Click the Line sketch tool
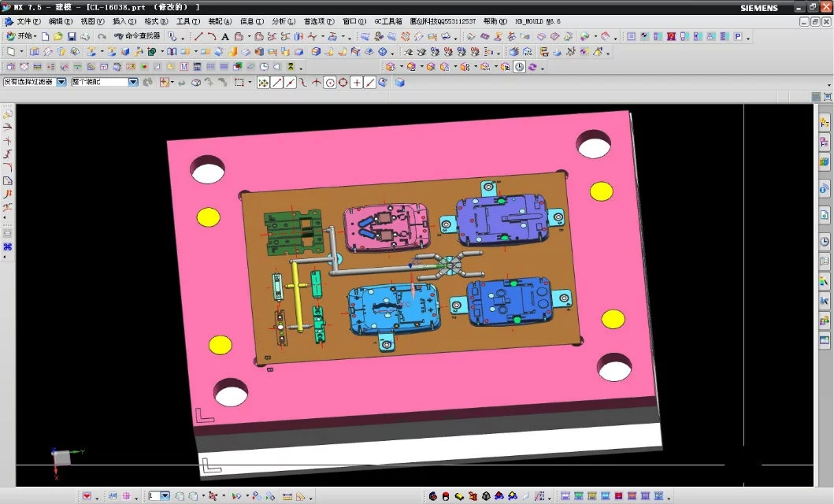Image resolution: width=834 pixels, height=504 pixels. [198, 37]
